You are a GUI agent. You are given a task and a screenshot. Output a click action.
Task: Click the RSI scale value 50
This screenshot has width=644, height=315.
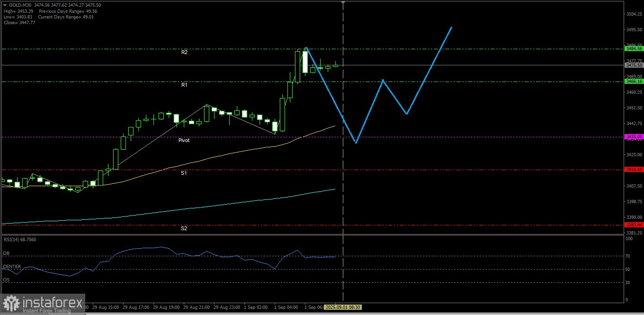pyautogui.click(x=628, y=269)
